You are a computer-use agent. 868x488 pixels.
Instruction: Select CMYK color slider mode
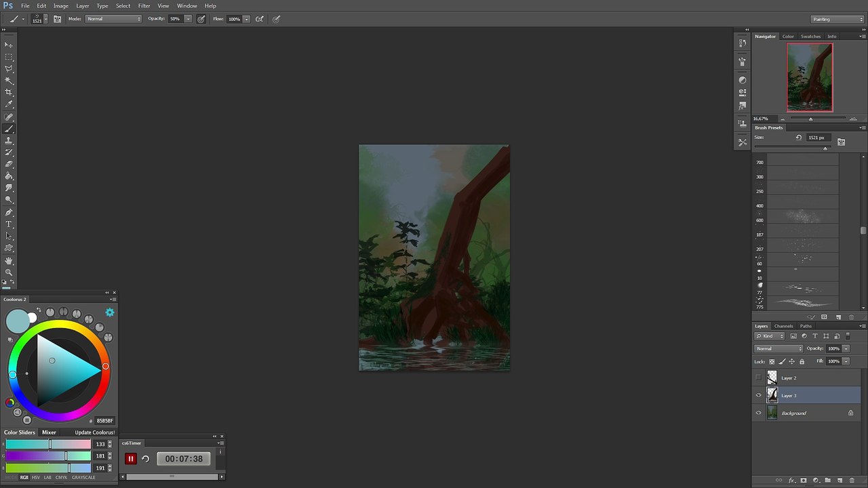click(61, 477)
